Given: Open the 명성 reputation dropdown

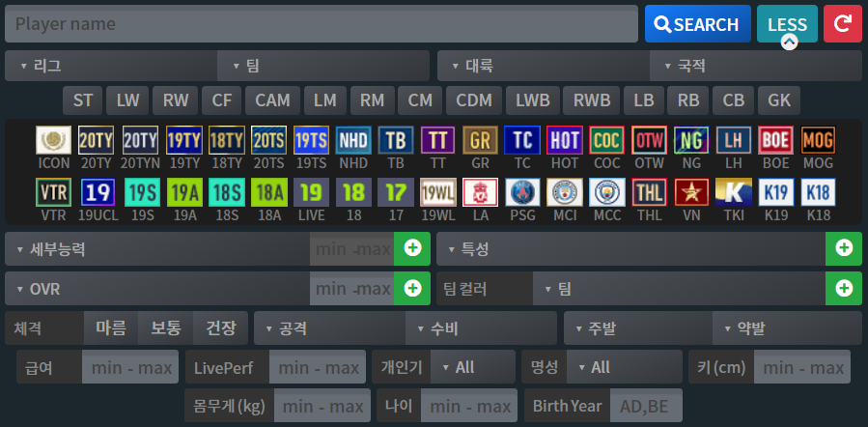Looking at the screenshot, I should 625,367.
